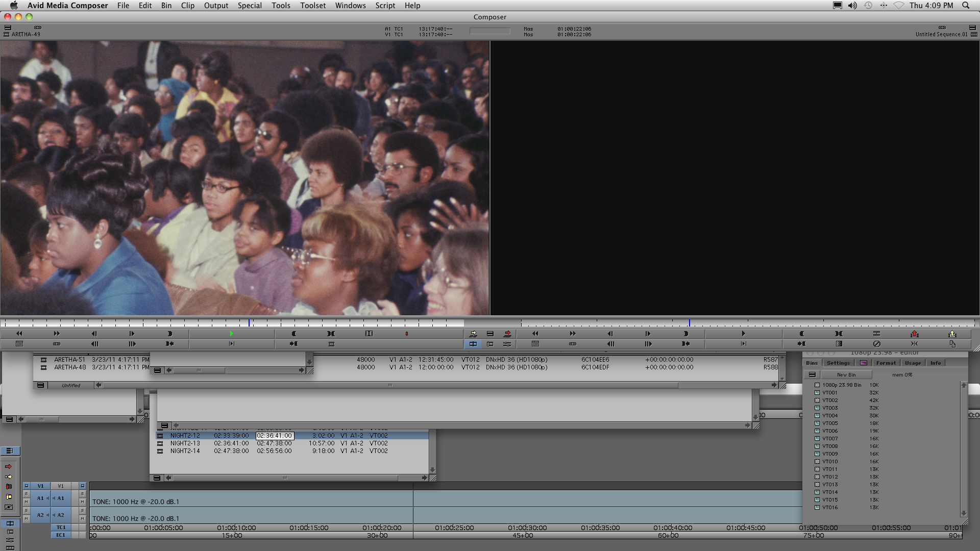
Task: Open the ARETHA-49 source clip name menu
Action: (26, 35)
